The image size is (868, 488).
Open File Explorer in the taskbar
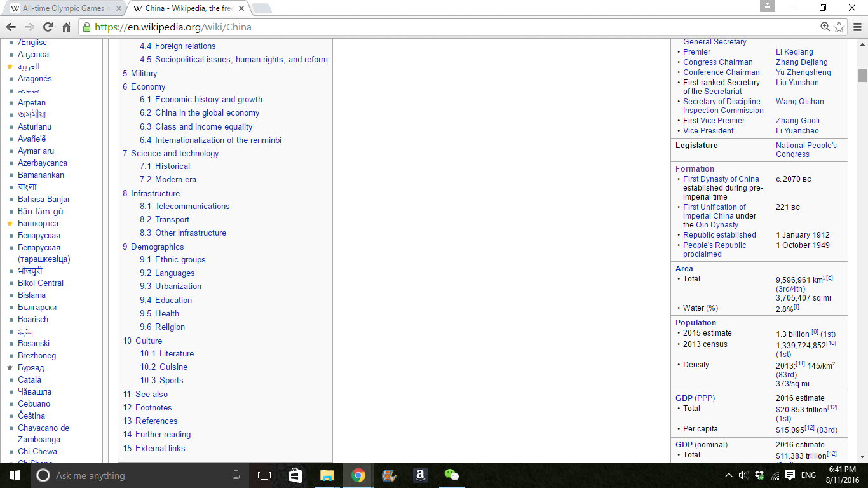click(327, 475)
